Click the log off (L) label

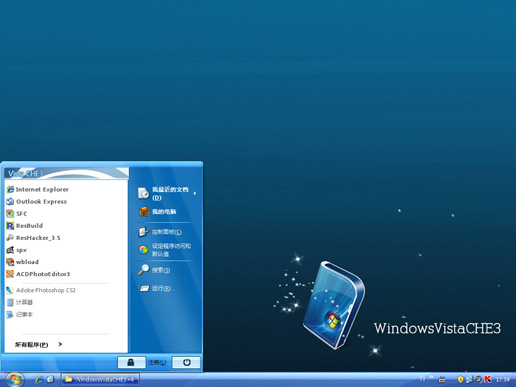(157, 363)
